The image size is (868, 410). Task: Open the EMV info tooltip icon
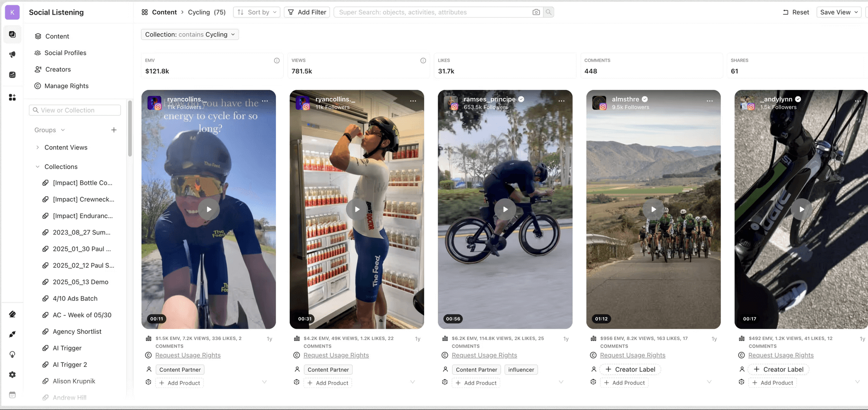[277, 61]
